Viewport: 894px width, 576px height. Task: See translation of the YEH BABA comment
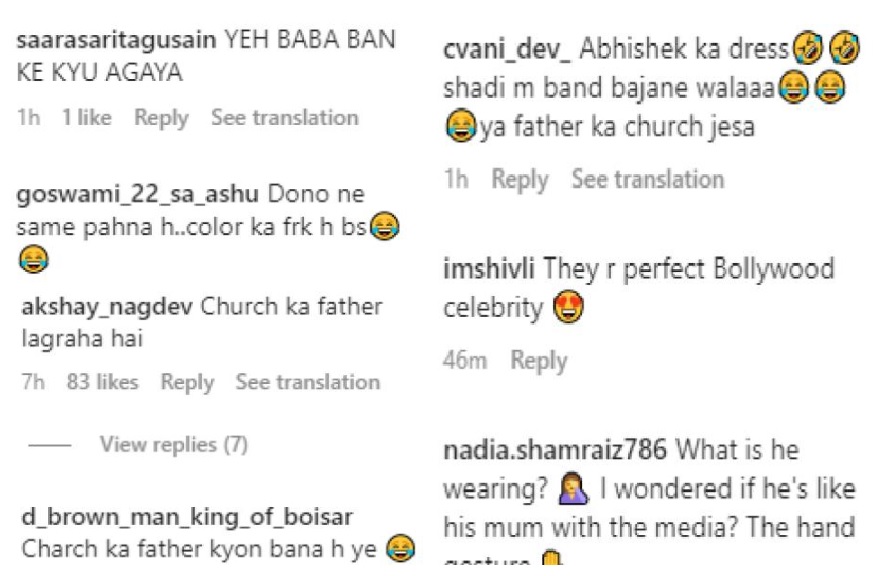point(284,118)
